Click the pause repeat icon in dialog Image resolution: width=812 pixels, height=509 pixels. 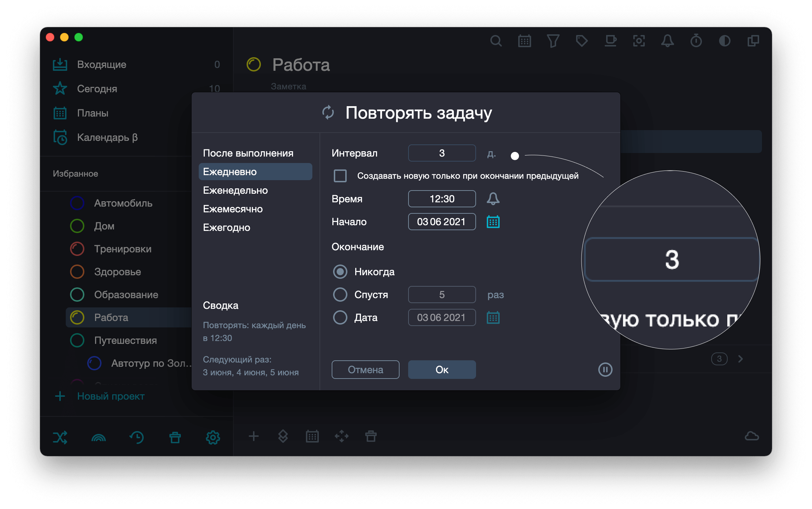click(605, 370)
